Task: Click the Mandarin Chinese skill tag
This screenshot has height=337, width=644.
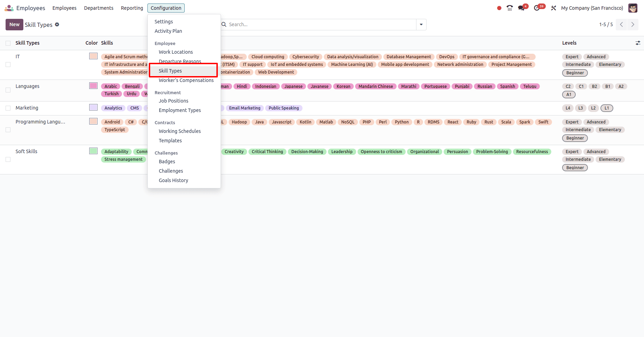Action: click(376, 87)
